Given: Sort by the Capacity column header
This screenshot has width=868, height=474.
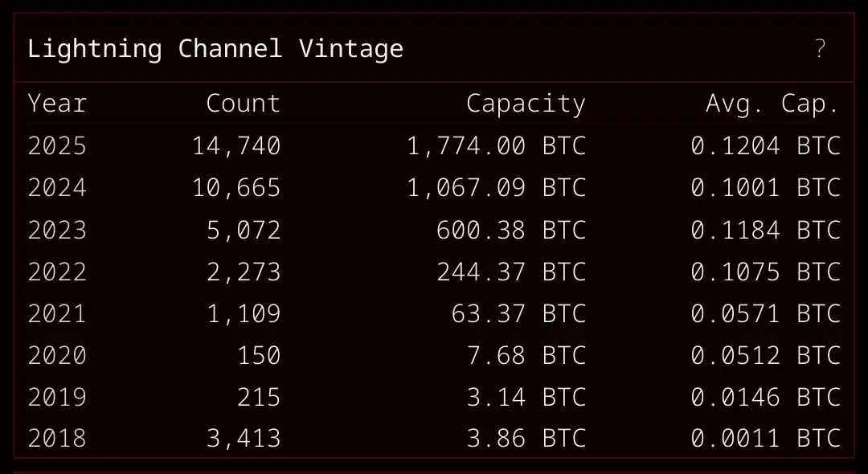Looking at the screenshot, I should [x=526, y=104].
